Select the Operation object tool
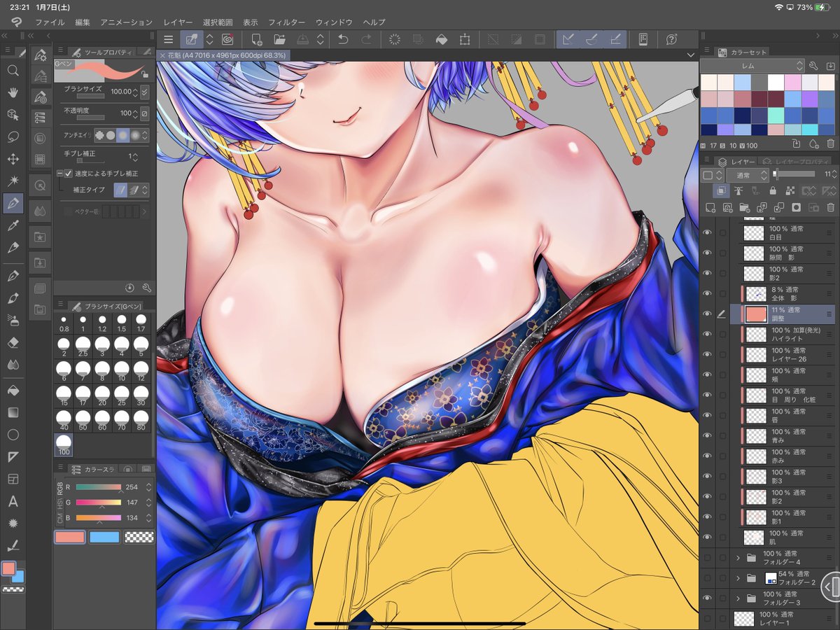This screenshot has height=630, width=840. (x=13, y=115)
